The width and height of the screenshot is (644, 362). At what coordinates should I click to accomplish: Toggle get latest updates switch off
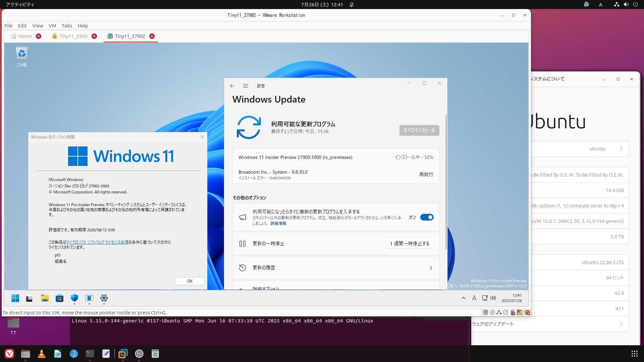pos(427,217)
